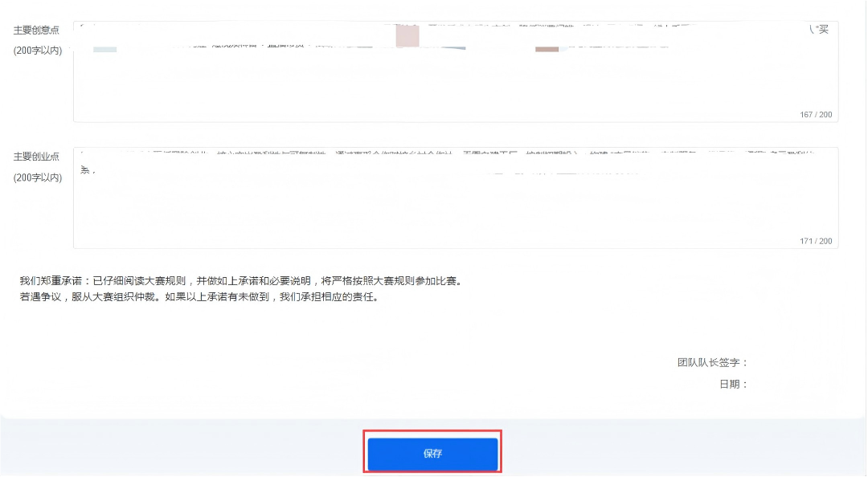Click the 171 / 200 character counter
This screenshot has height=477, width=868.
point(815,241)
